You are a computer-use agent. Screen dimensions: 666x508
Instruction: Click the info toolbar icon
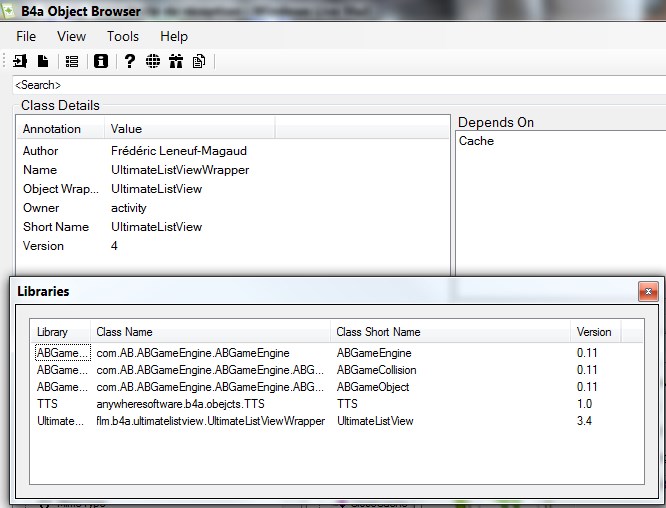101,62
